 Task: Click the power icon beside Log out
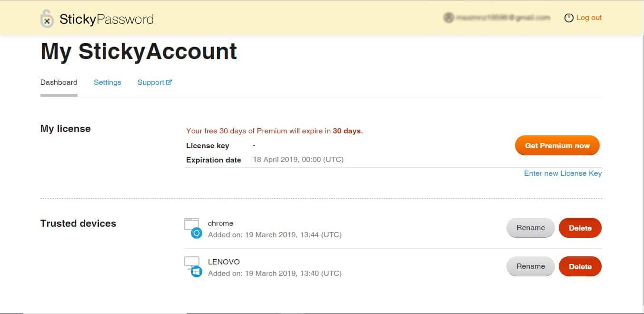point(569,18)
